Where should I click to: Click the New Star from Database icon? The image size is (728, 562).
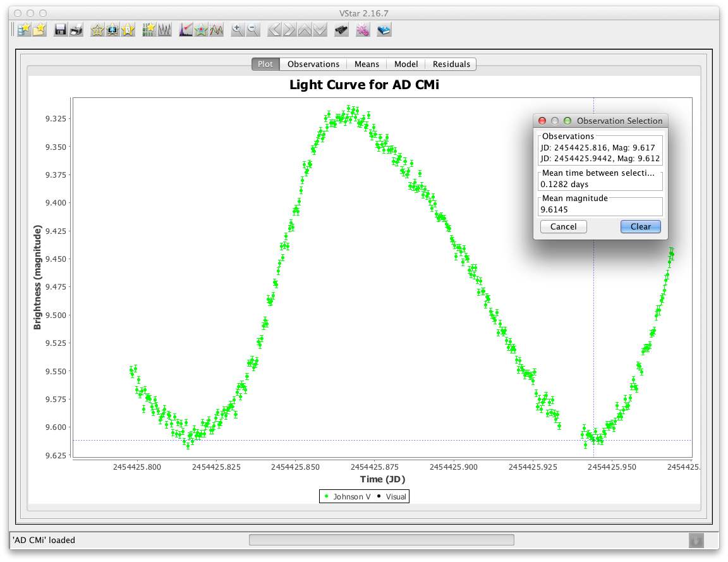pos(23,30)
